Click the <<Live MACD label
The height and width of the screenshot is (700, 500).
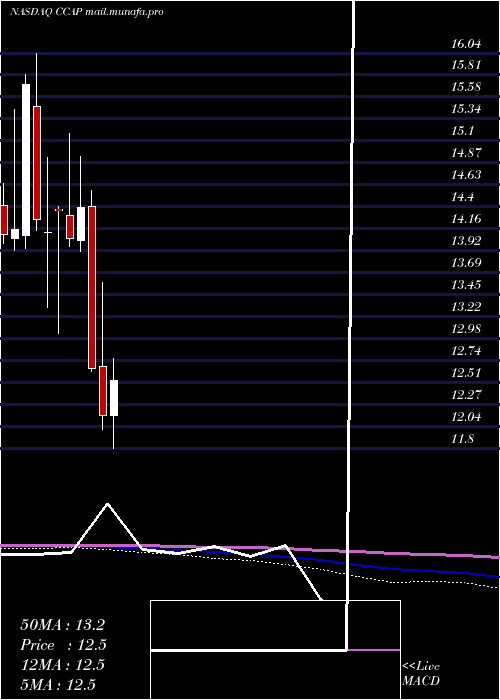[x=421, y=674]
